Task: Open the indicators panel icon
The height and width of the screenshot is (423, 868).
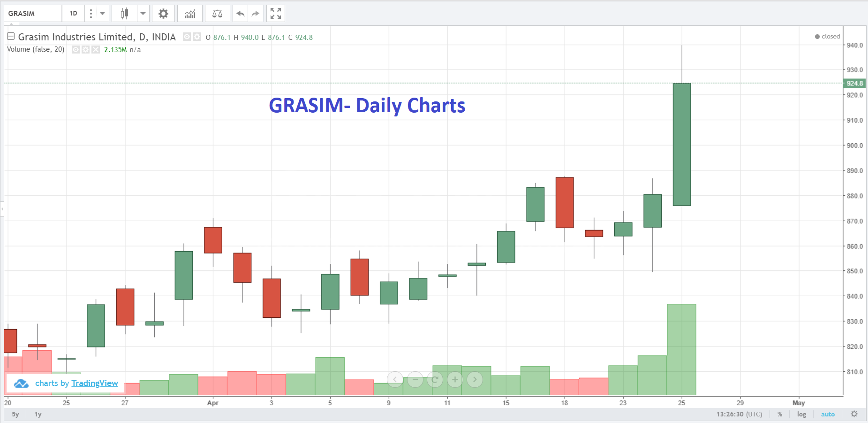Action: (190, 14)
